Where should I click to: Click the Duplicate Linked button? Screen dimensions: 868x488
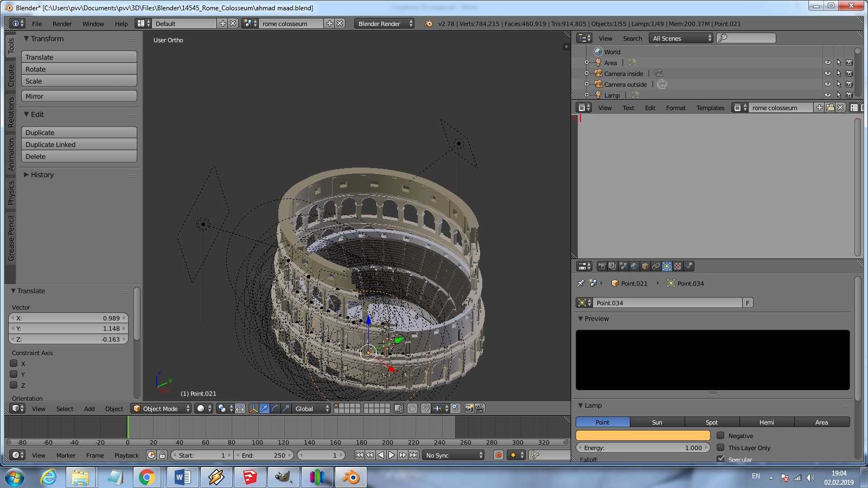coord(79,144)
